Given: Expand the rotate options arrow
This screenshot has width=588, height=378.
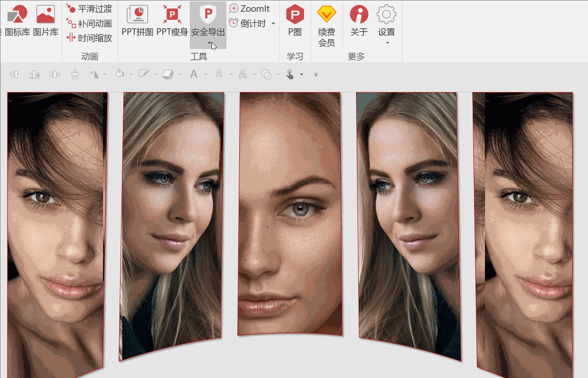Looking at the screenshot, I should [x=105, y=74].
